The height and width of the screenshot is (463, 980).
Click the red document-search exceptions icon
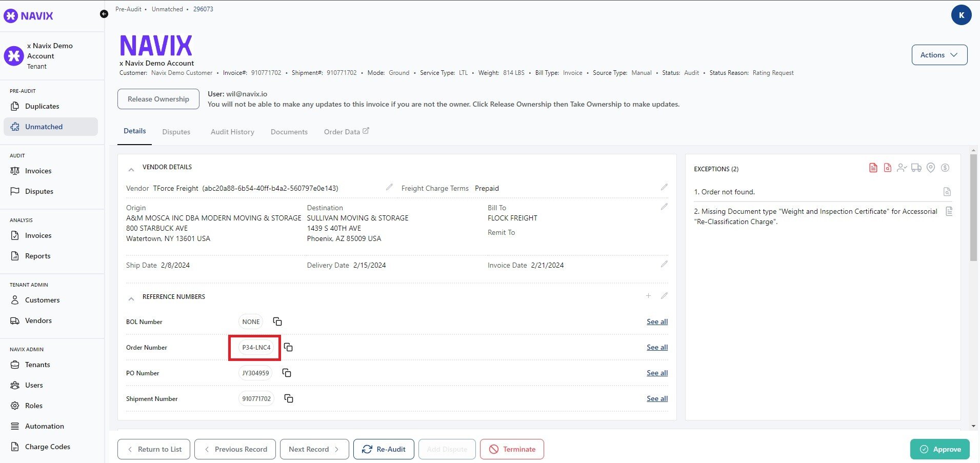(x=887, y=168)
